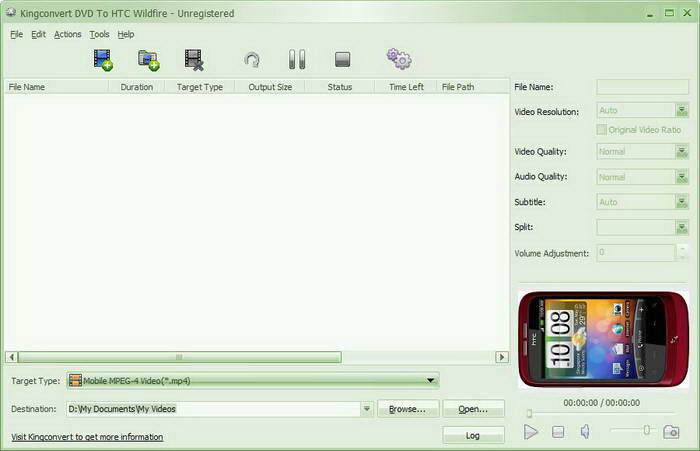Pause conversion using the pause icon
The height and width of the screenshot is (451, 700).
coord(297,60)
